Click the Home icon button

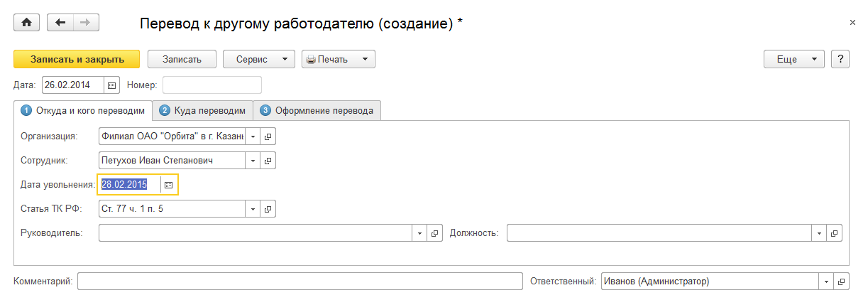27,23
